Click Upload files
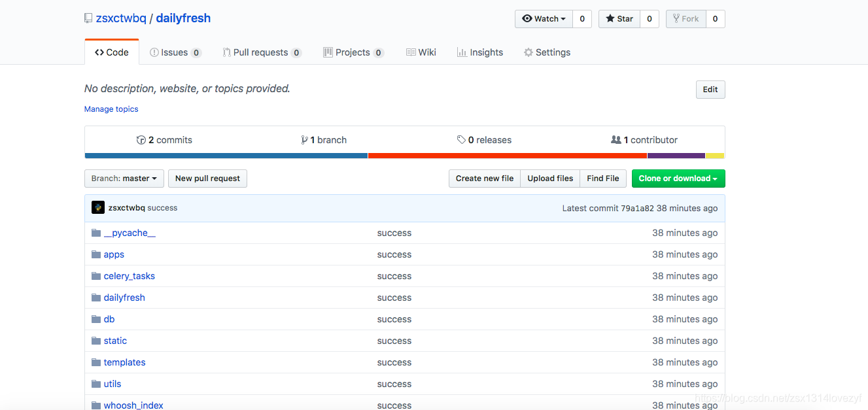Viewport: 868px width, 410px height. 550,179
